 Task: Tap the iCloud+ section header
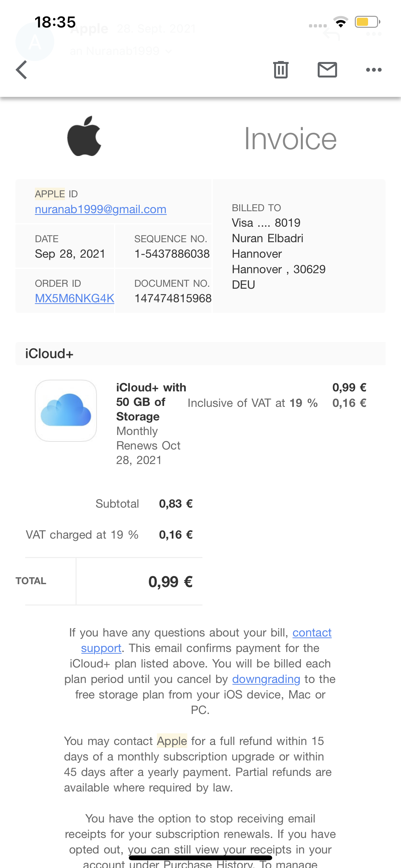49,354
